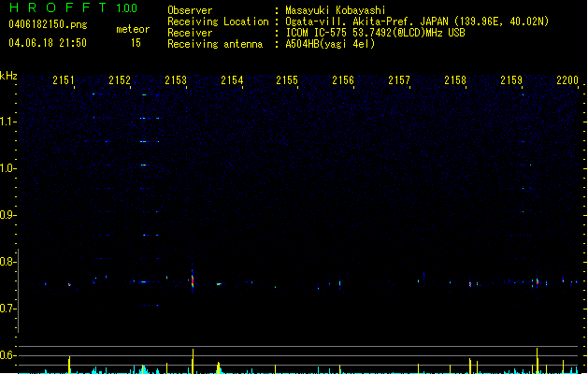The height and width of the screenshot is (374, 588).
Task: Click observer name Masayuki Kobayashi
Action: coord(336,10)
